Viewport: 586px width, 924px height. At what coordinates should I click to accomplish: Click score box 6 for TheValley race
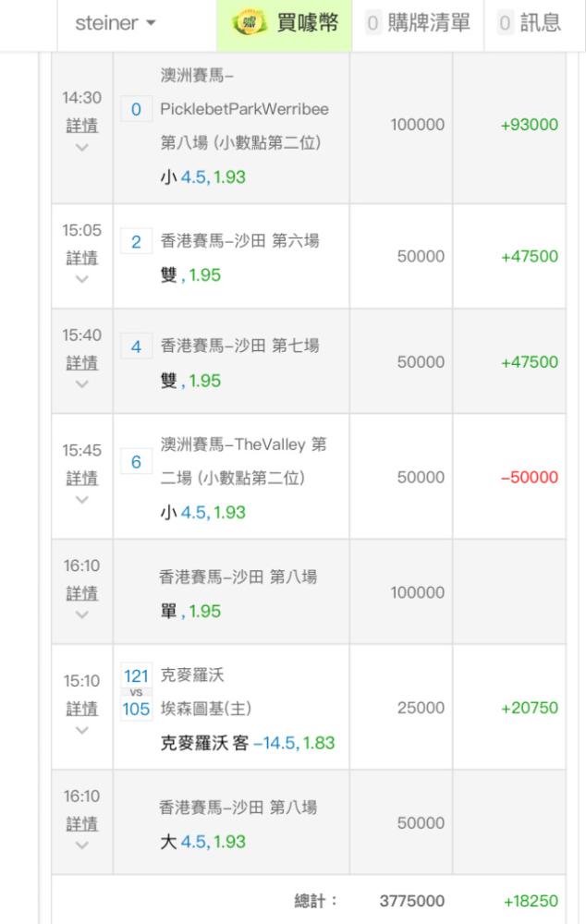(136, 464)
